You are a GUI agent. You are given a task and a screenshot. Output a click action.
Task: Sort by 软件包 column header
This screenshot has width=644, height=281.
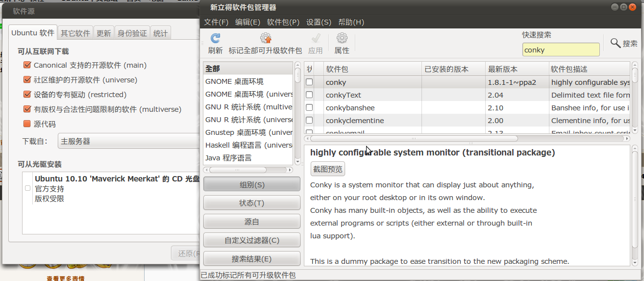pos(372,69)
